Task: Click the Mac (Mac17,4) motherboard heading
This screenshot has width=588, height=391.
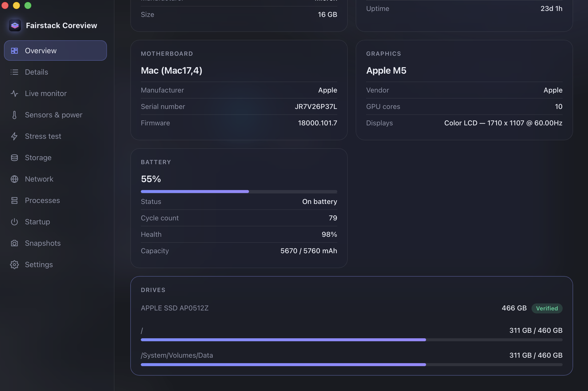Action: (172, 71)
